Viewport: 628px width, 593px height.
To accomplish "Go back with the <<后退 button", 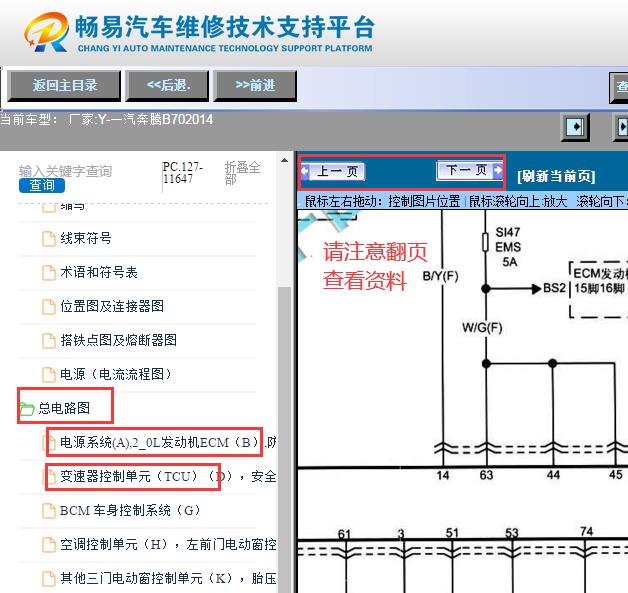I will pos(167,85).
